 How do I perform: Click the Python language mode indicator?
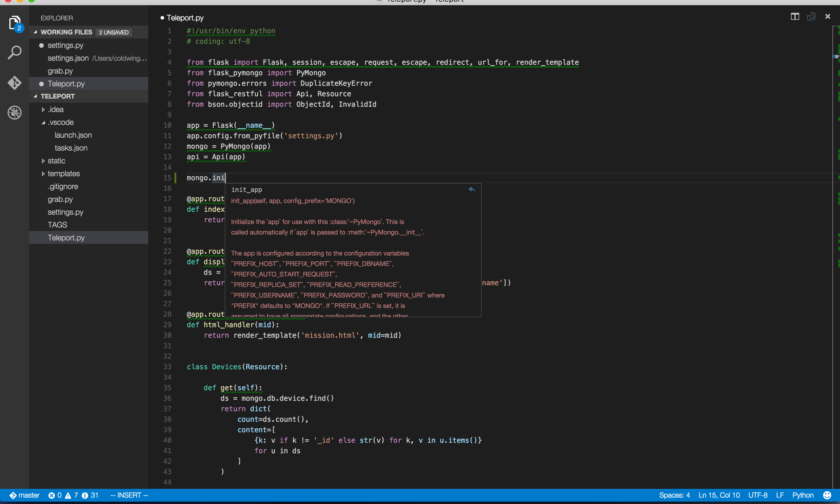803,495
